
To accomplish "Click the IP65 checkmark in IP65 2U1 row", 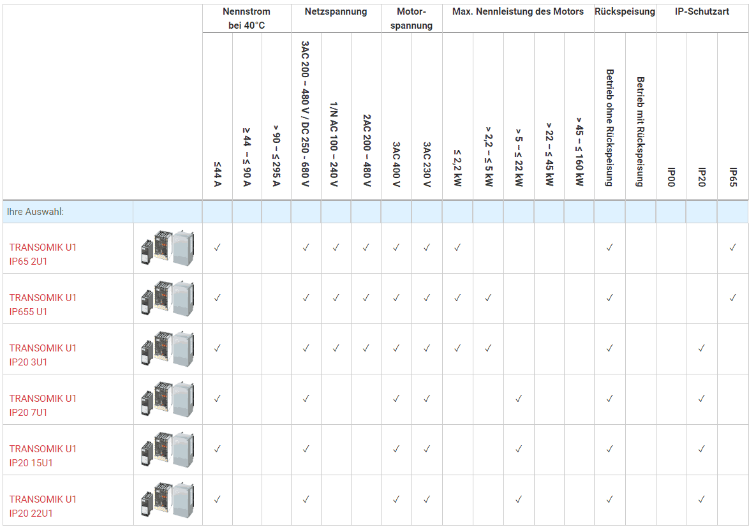I will (x=733, y=248).
